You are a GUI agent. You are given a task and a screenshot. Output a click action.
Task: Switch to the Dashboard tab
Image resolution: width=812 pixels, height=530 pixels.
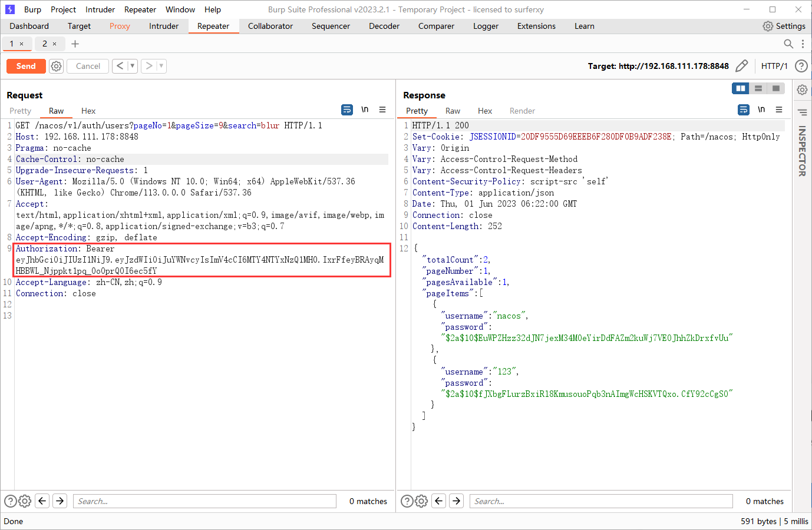[29, 26]
